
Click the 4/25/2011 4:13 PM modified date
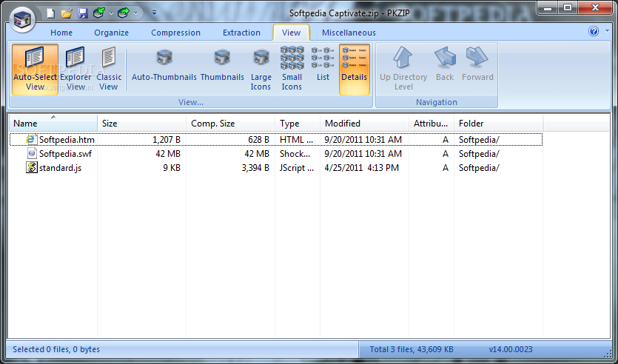tap(361, 168)
